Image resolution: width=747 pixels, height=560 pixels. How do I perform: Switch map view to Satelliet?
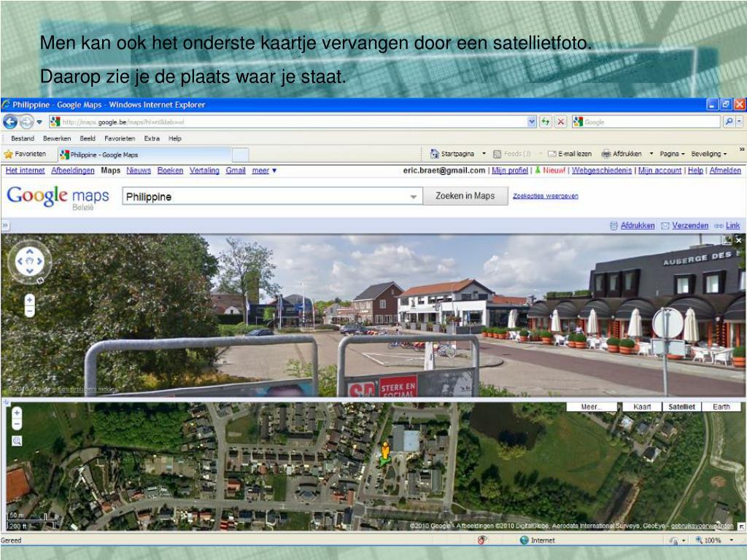(682, 407)
